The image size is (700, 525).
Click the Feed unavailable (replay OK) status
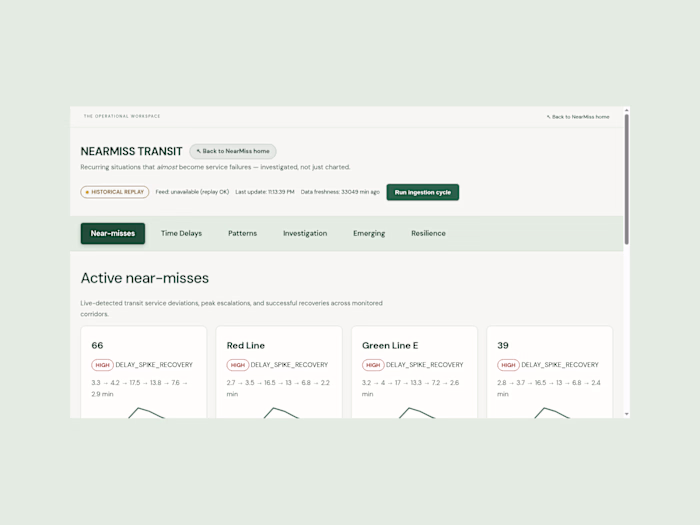click(x=192, y=192)
